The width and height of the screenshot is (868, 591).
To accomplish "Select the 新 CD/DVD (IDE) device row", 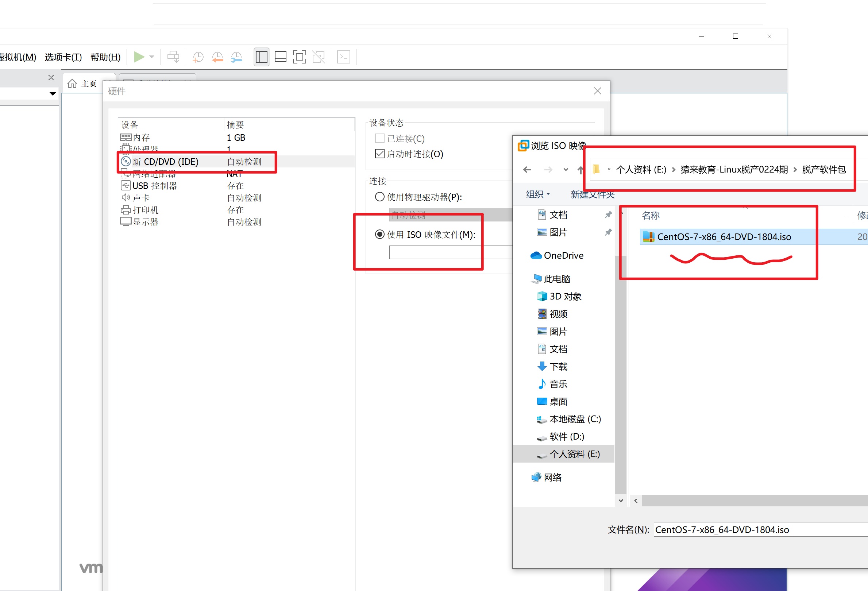I will [236, 161].
